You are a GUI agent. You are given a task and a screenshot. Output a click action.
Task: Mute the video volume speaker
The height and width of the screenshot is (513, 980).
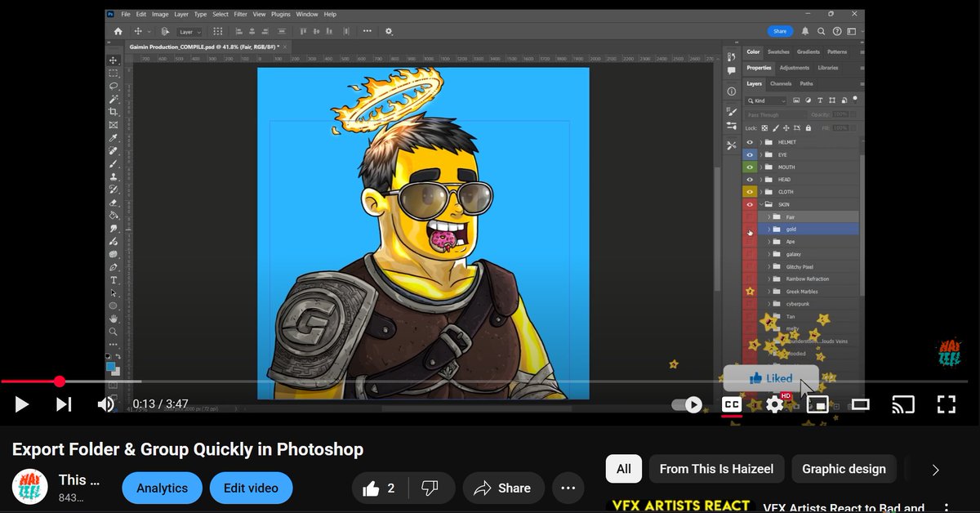pos(106,404)
